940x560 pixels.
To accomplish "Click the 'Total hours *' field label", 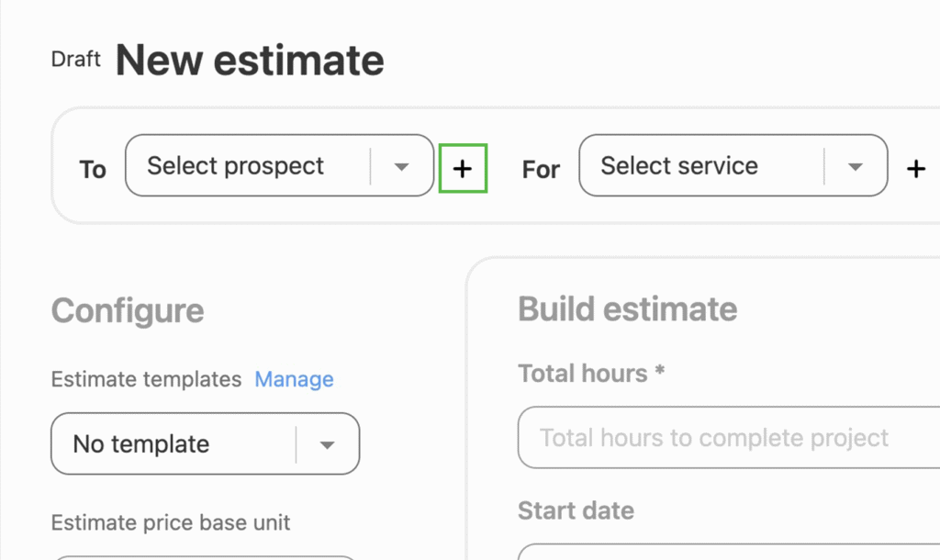I will (x=591, y=374).
